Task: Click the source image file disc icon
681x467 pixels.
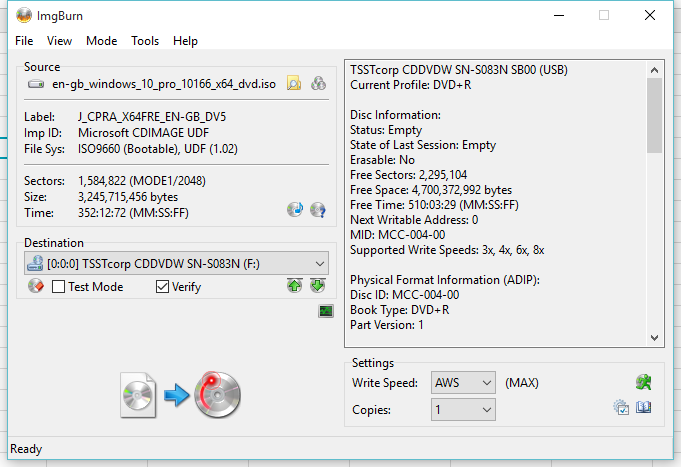Action: coord(138,395)
